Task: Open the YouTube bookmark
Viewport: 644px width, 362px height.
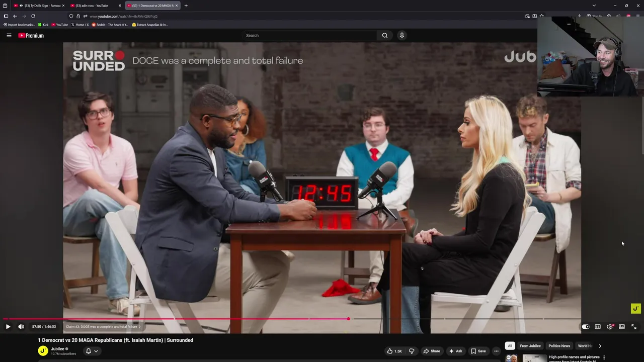Action: click(59, 25)
